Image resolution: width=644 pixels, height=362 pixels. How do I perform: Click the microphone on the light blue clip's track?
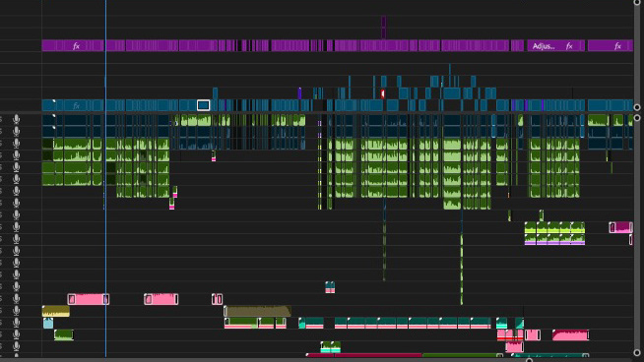click(x=17, y=323)
